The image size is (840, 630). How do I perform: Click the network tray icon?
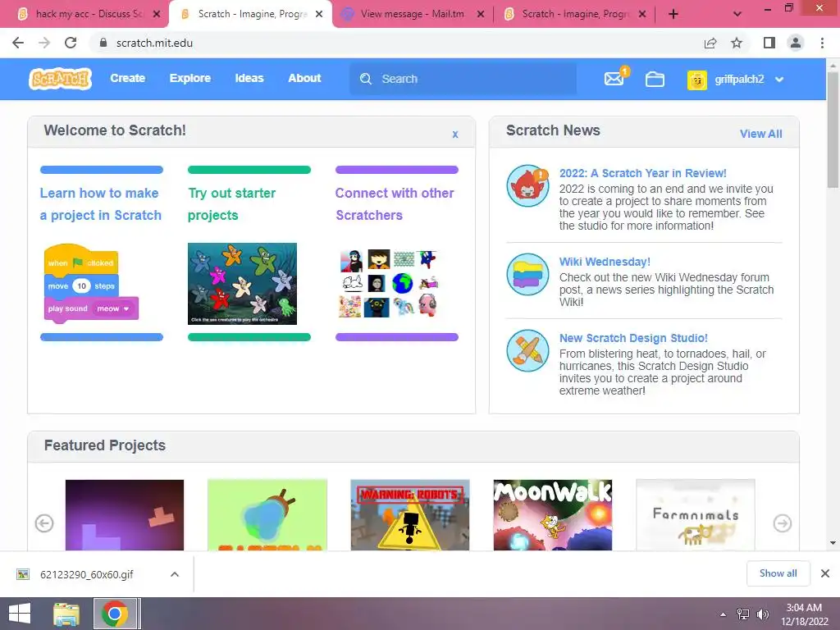coord(743,614)
